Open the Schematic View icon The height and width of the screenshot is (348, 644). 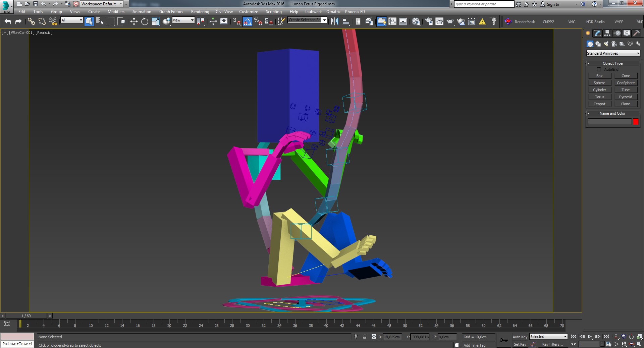point(403,21)
